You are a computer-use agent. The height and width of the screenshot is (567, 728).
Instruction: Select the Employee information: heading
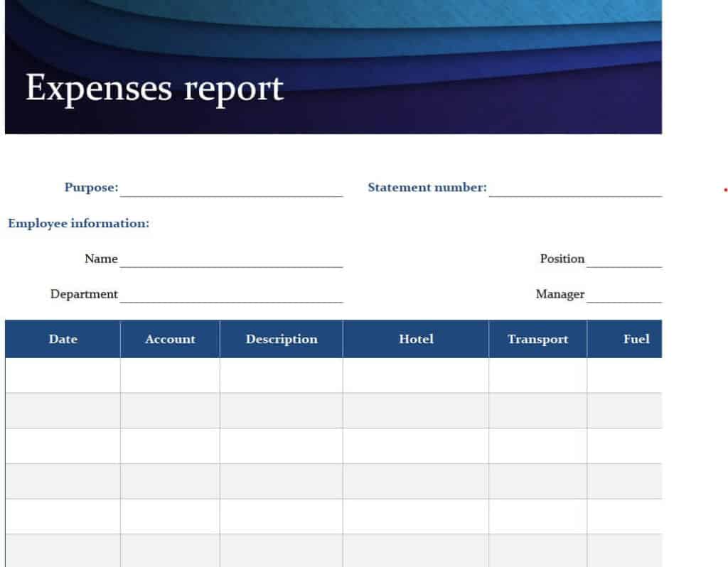[78, 223]
